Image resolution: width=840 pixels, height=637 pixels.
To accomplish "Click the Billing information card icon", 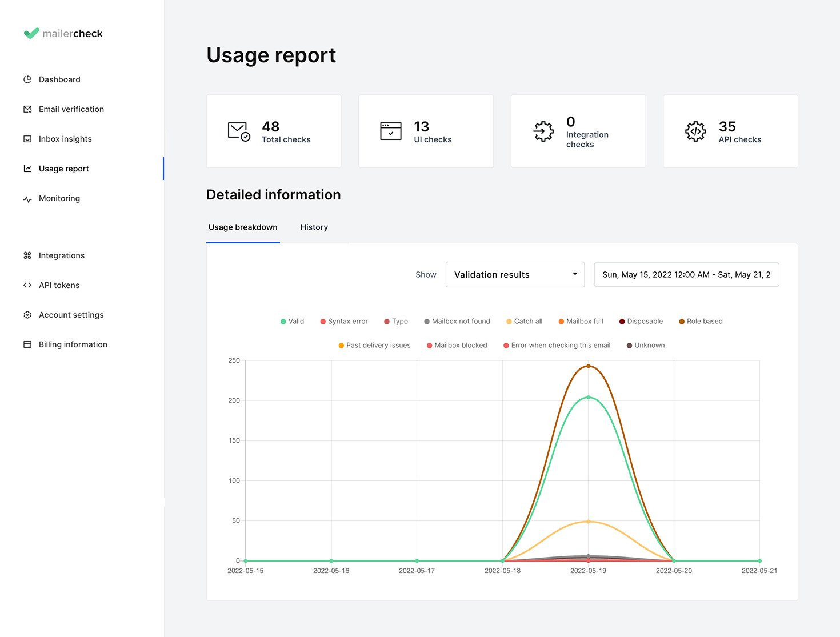I will coord(27,344).
